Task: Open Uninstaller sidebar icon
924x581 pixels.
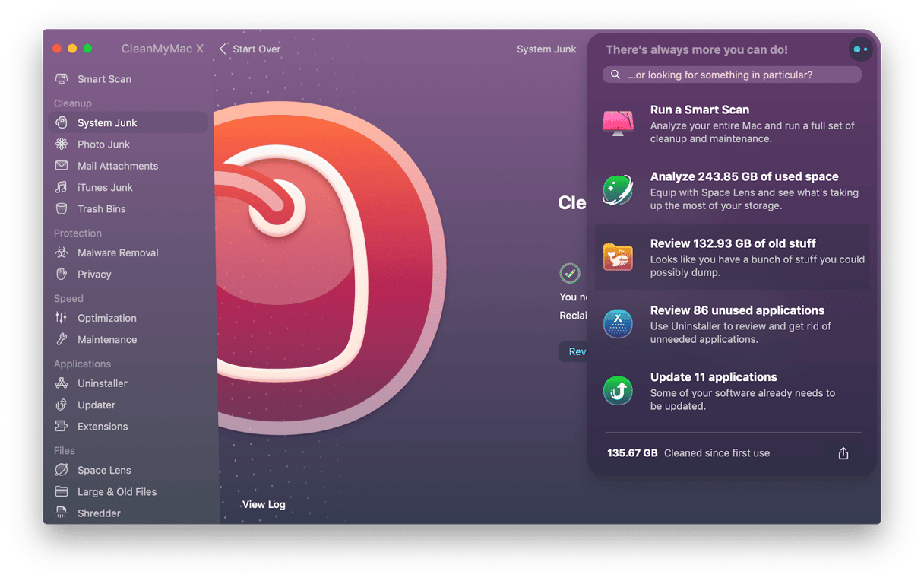Action: [62, 383]
